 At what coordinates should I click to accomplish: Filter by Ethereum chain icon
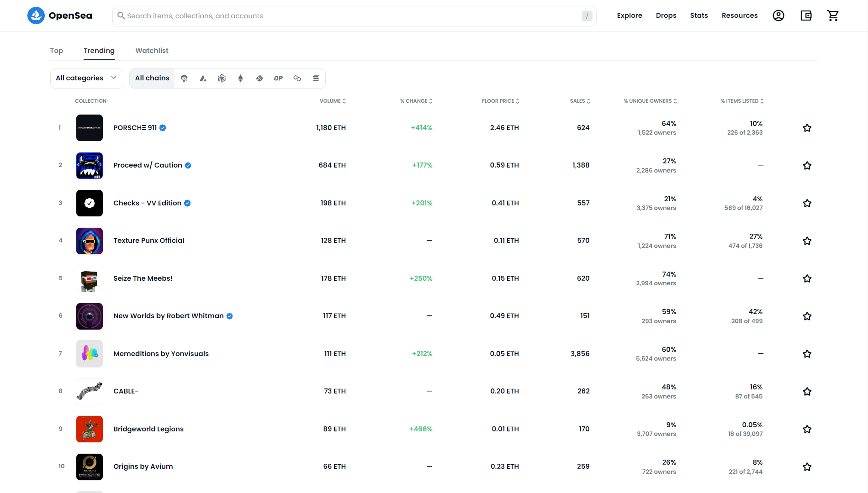coord(240,79)
